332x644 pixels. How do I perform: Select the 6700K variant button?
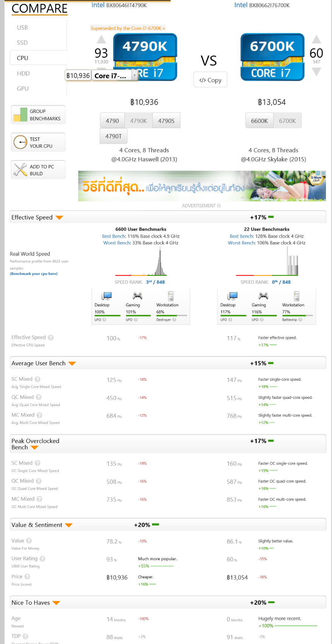click(x=287, y=121)
